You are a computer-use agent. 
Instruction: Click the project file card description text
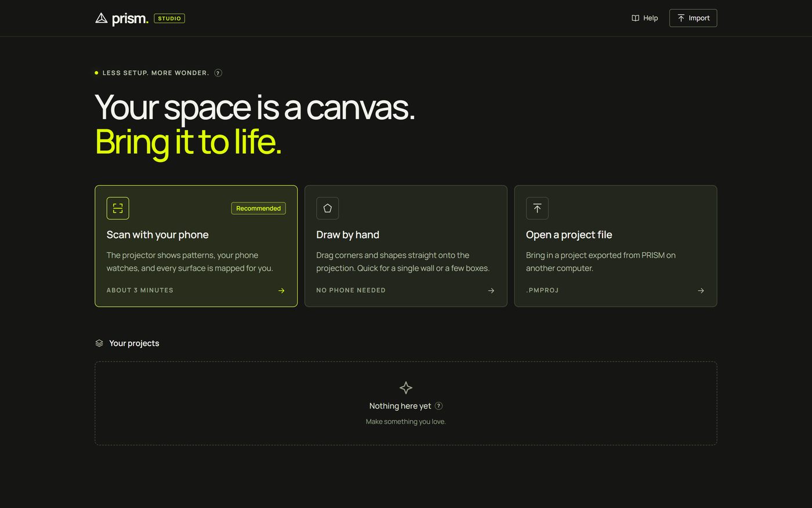[601, 262]
